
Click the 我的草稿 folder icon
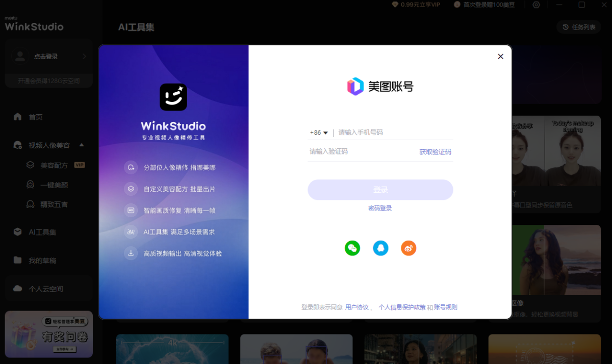pos(18,261)
